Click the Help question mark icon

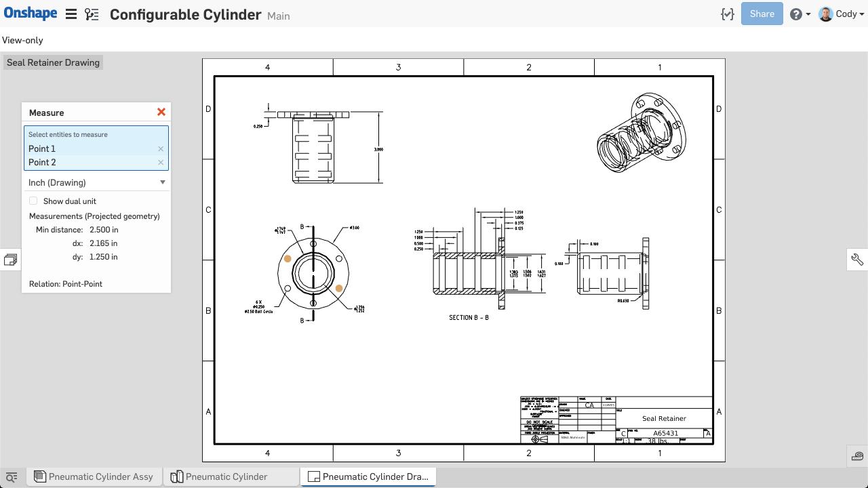coord(795,14)
